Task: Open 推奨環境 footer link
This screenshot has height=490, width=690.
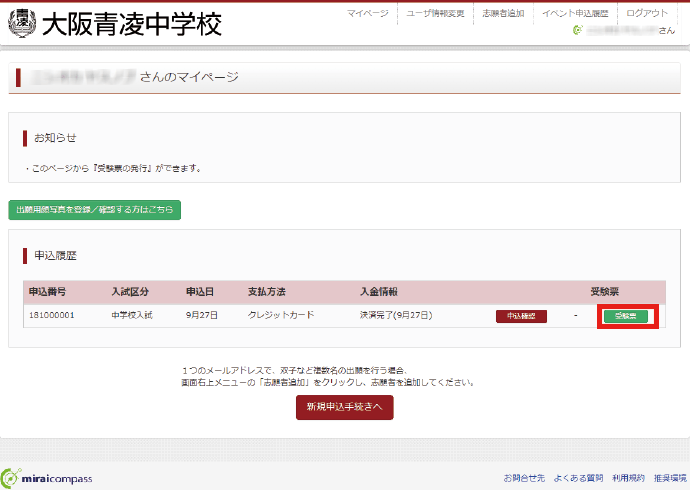Action: click(670, 478)
